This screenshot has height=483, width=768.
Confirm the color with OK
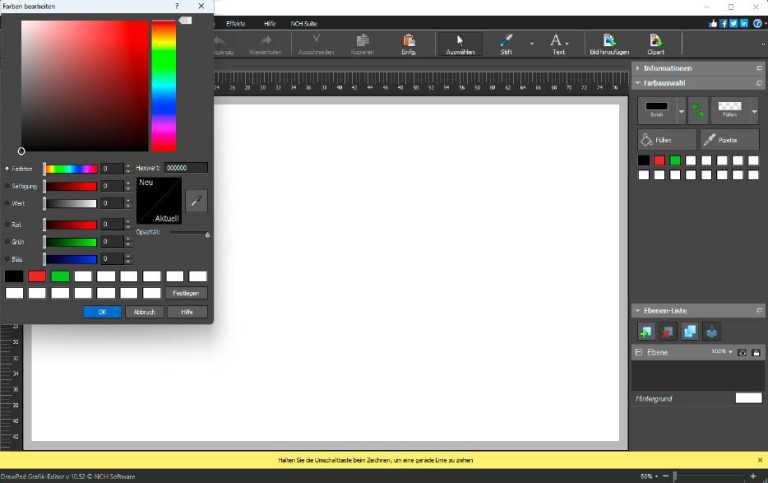pos(102,312)
